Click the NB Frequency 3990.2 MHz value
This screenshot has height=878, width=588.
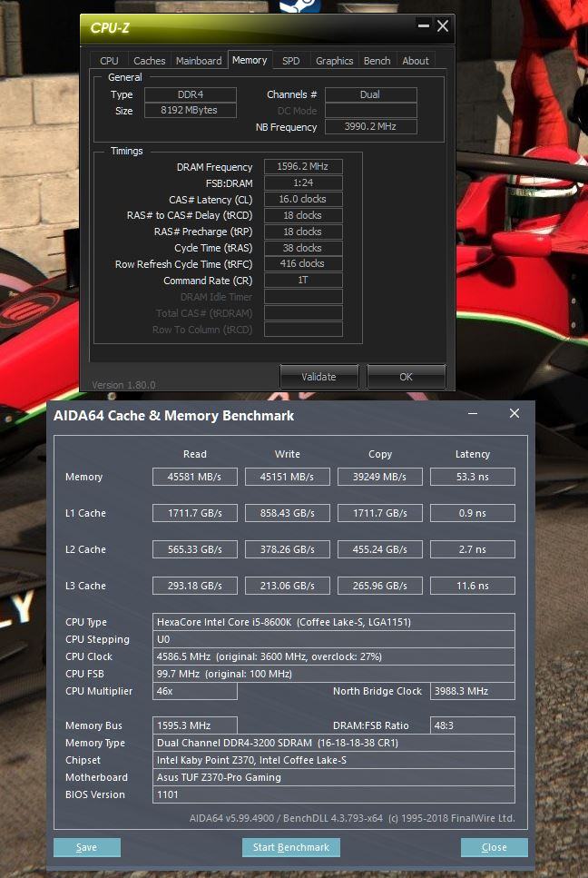pyautogui.click(x=371, y=126)
